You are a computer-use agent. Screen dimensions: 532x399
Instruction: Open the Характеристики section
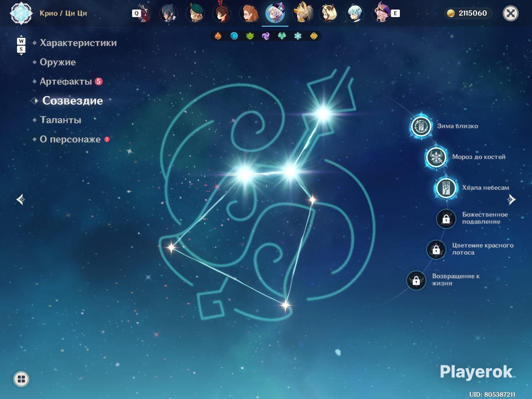pos(78,43)
